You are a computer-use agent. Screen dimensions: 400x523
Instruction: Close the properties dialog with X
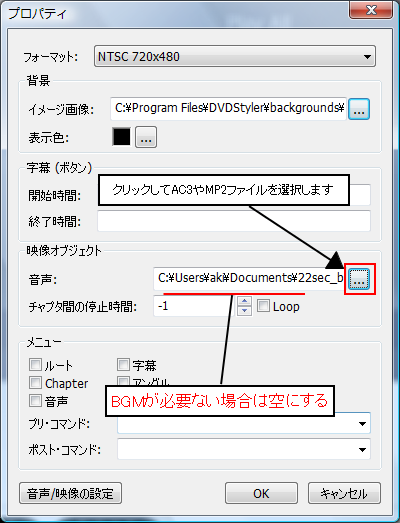coord(371,9)
